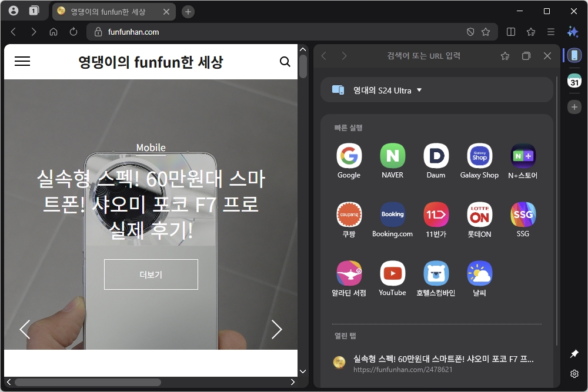Open the NAVER quick access shortcut
588x392 pixels.
click(392, 161)
